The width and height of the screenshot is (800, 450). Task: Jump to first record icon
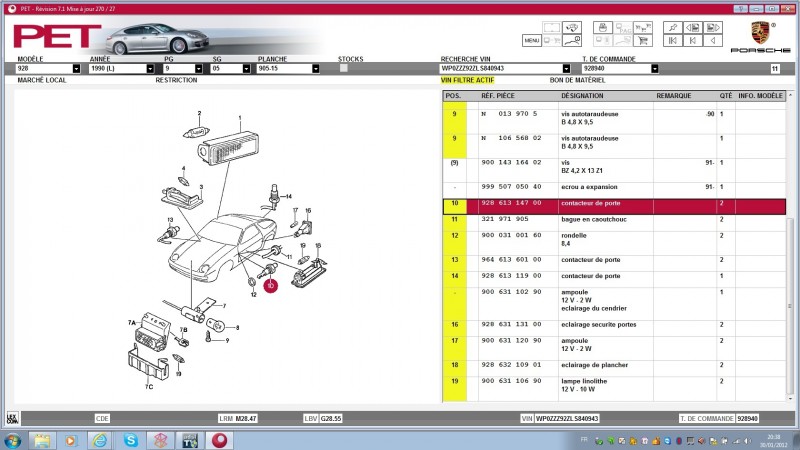[x=672, y=40]
